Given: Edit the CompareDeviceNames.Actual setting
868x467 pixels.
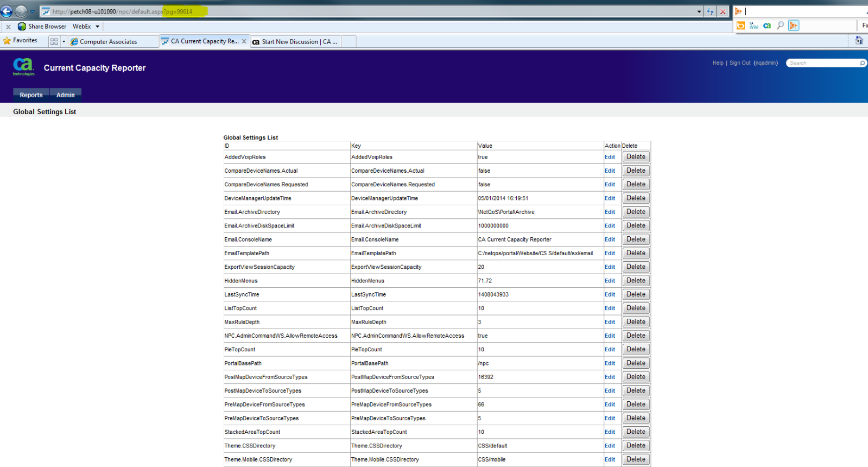Looking at the screenshot, I should [x=610, y=171].
